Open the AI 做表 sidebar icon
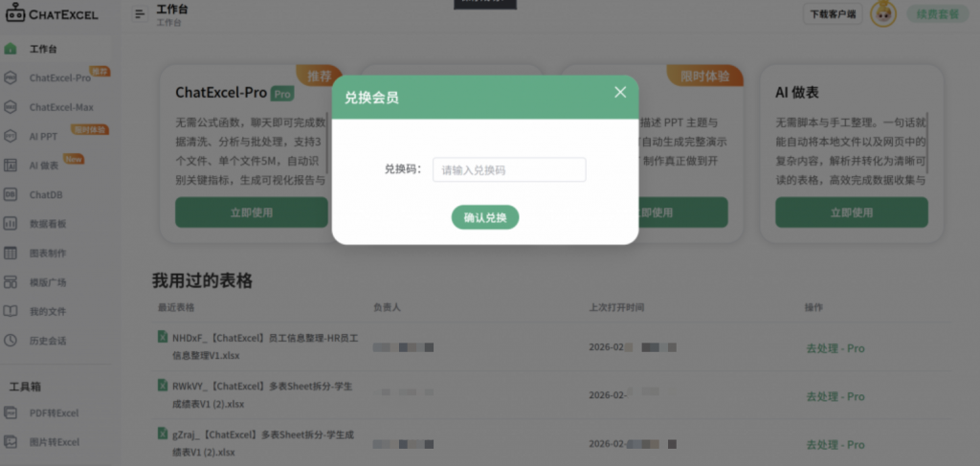980x466 pixels. tap(11, 166)
